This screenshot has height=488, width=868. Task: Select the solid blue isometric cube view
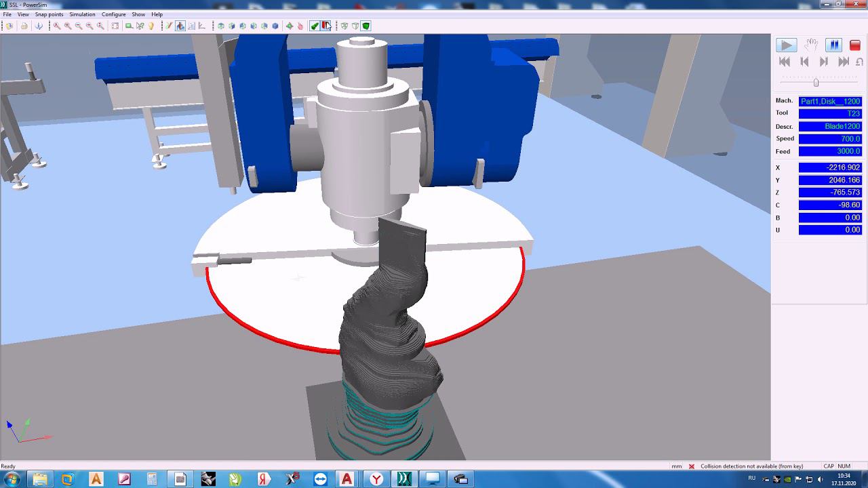click(275, 26)
